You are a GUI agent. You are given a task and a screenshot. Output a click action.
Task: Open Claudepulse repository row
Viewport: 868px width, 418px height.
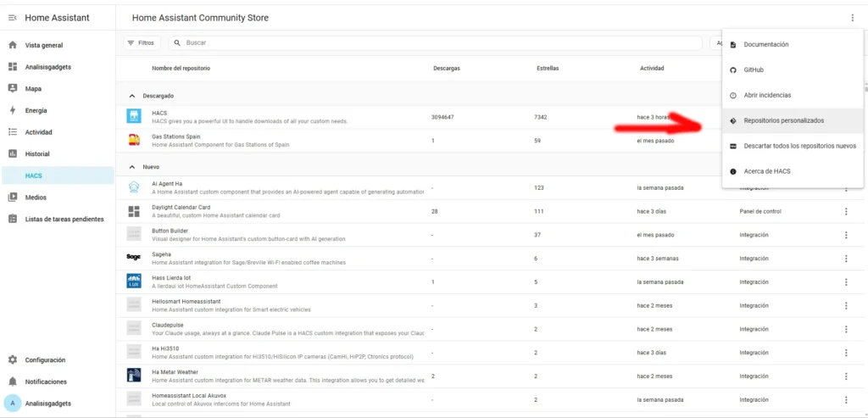point(491,329)
